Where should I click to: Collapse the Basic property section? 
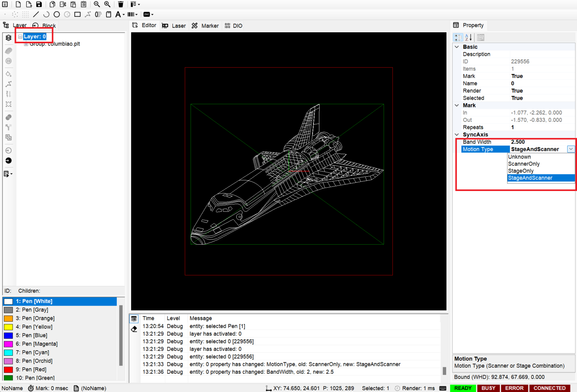(x=457, y=47)
